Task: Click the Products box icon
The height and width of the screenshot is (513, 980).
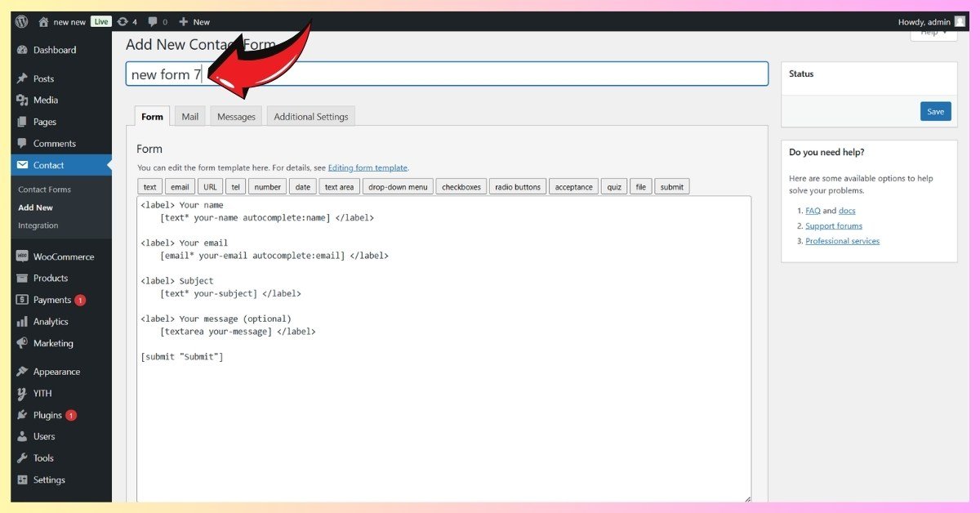Action: coord(22,278)
